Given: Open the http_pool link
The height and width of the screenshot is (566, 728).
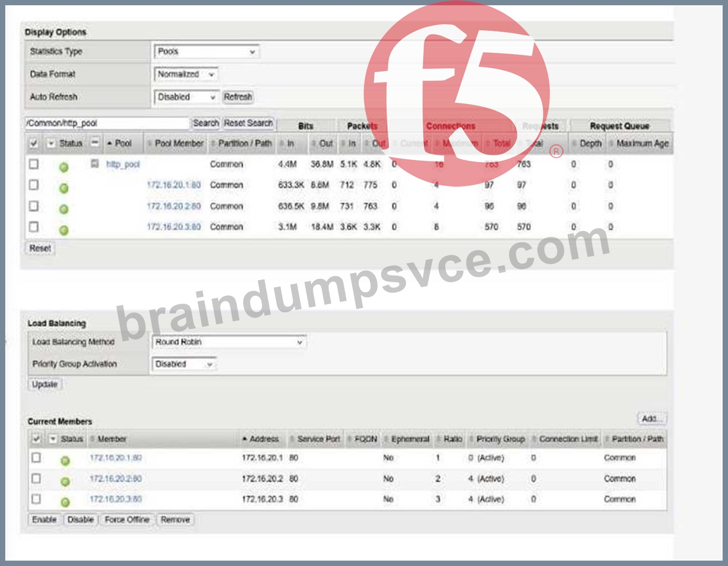Looking at the screenshot, I should point(123,164).
